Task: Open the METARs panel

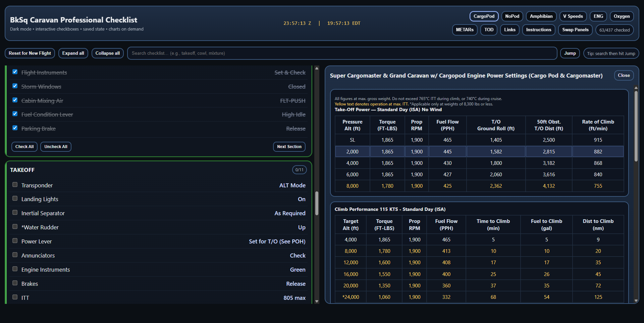Action: tap(465, 30)
